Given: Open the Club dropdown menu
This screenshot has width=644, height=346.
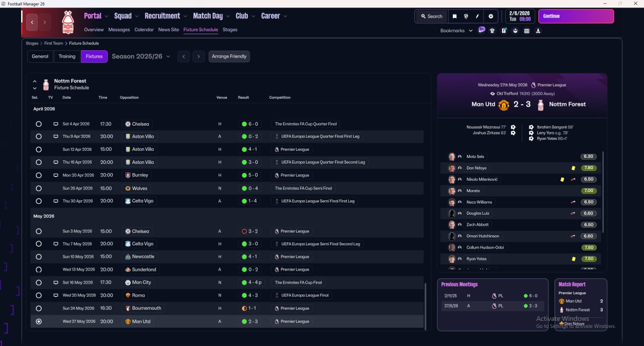Looking at the screenshot, I should (245, 16).
